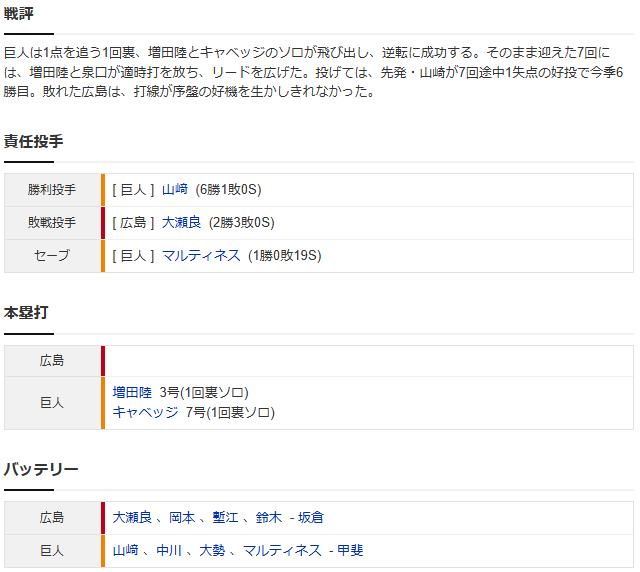Open catcher 甲斐 link in battery table
640x572 pixels.
[350, 550]
